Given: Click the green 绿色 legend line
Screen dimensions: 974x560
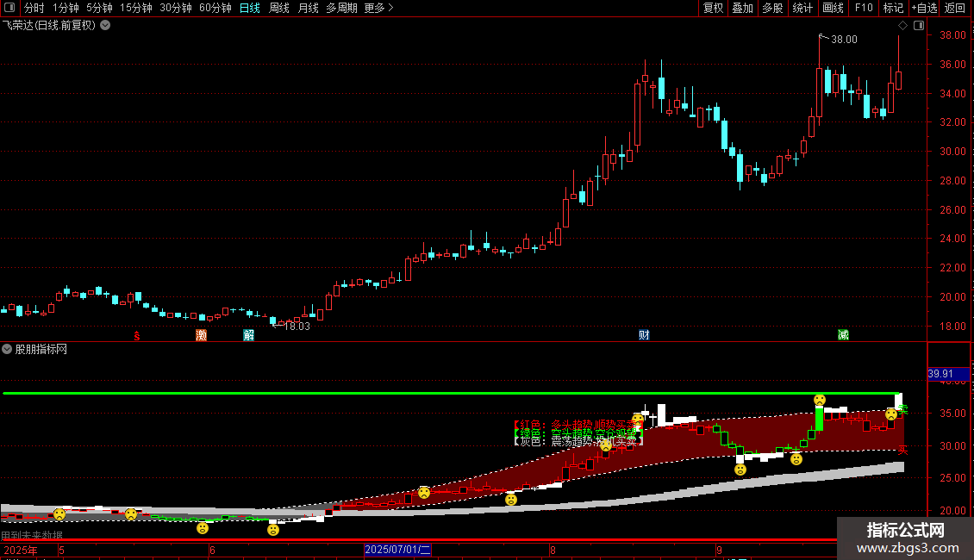Looking at the screenshot, I should pos(578,432).
